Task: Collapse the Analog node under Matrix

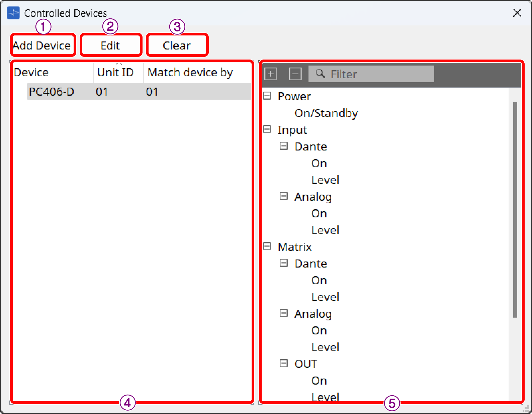Action: (283, 313)
